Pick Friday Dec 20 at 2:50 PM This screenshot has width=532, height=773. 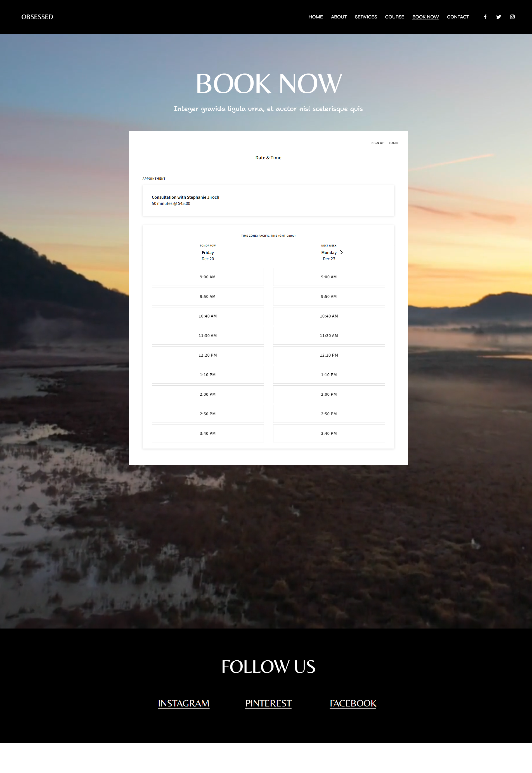208,414
